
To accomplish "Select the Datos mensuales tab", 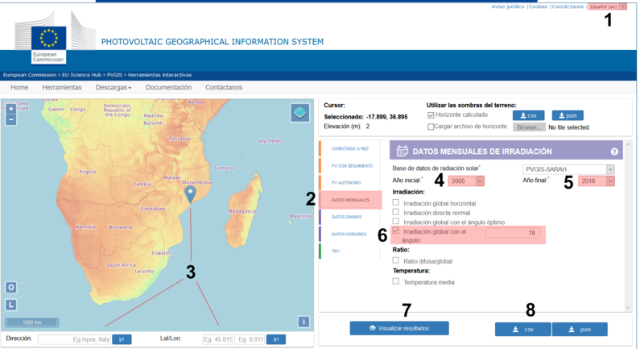I will pyautogui.click(x=350, y=200).
